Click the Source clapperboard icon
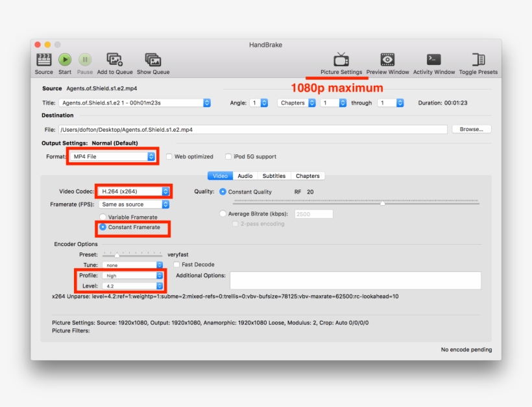 point(44,60)
